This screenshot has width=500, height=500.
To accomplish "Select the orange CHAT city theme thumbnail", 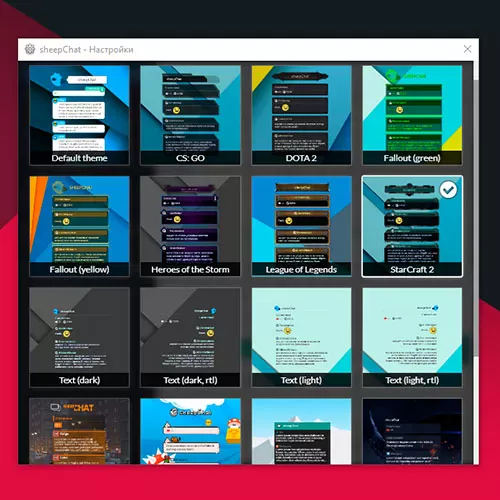I will coord(79,431).
